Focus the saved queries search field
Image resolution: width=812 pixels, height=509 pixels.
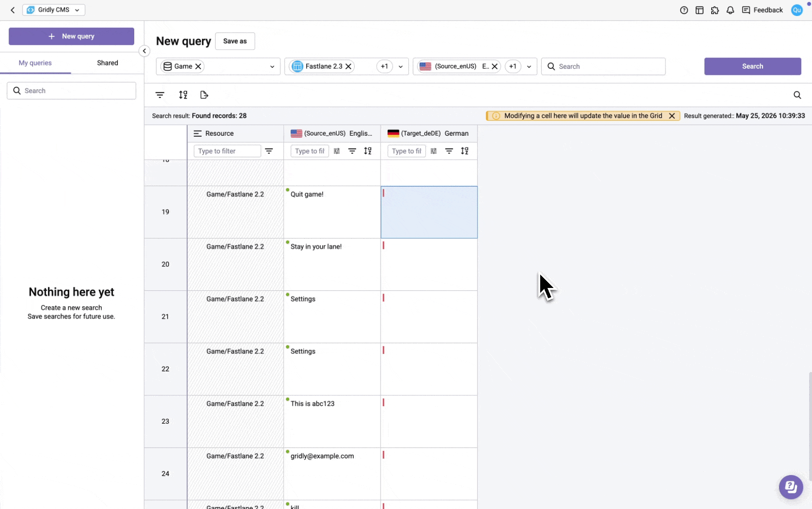pos(72,91)
